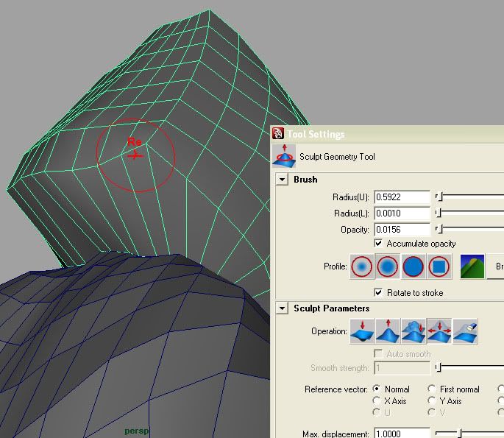This screenshot has width=504, height=438.
Task: Pick the Relax sculpt operation
Action: 439,331
